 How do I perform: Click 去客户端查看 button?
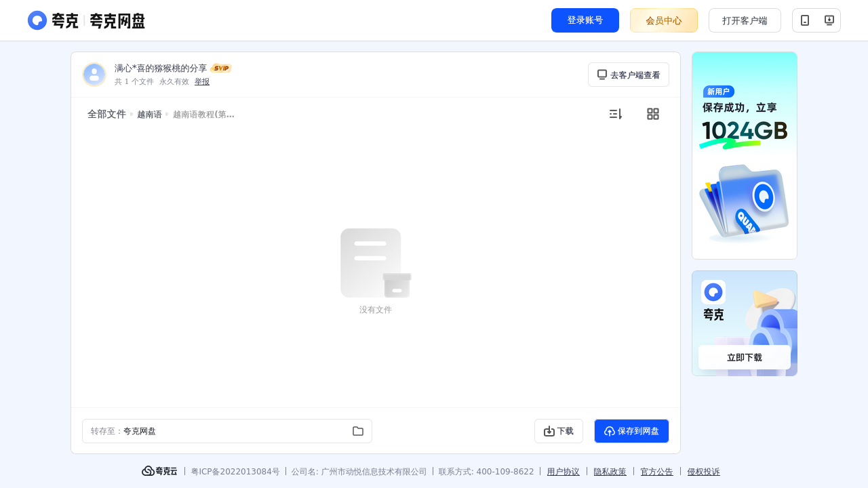point(629,75)
